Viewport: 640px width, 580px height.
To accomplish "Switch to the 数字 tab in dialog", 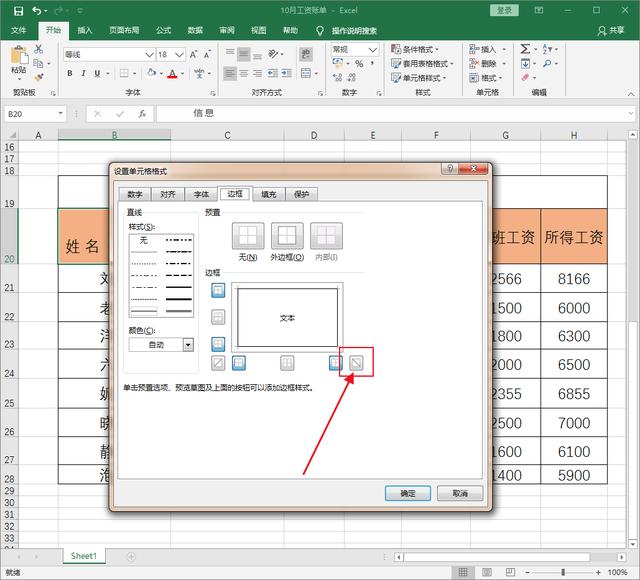I will pyautogui.click(x=135, y=195).
